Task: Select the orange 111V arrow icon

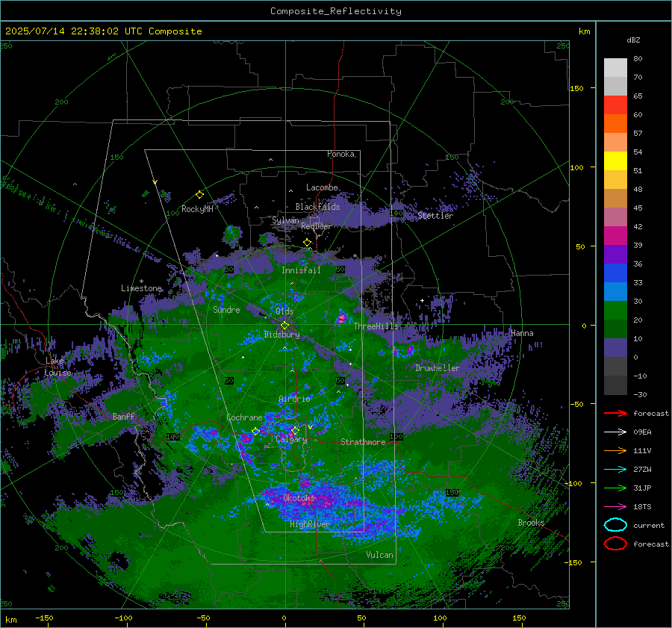Action: [615, 450]
